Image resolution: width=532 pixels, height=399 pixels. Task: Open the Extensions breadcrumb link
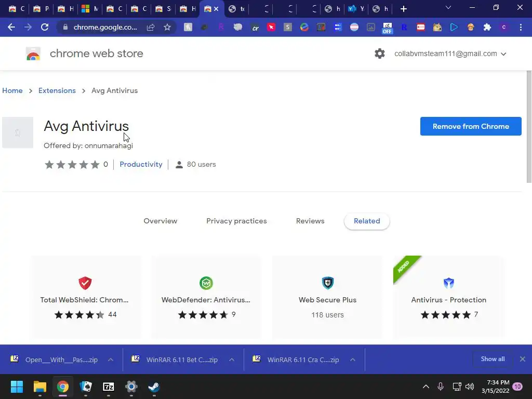(57, 90)
